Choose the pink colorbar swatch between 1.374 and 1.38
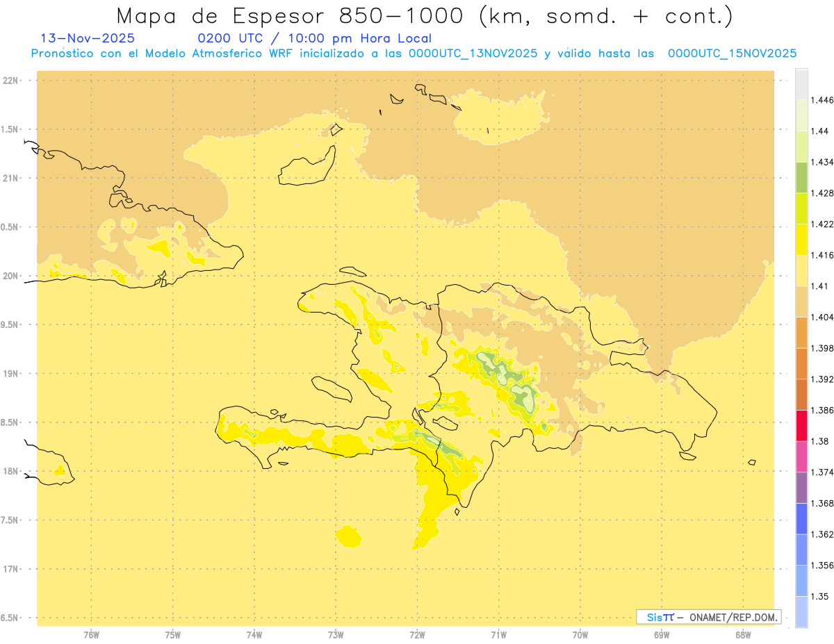 tap(801, 456)
